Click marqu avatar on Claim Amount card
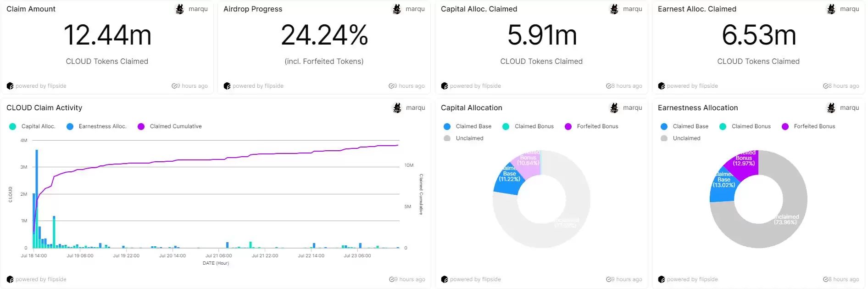868x289 pixels. click(180, 9)
